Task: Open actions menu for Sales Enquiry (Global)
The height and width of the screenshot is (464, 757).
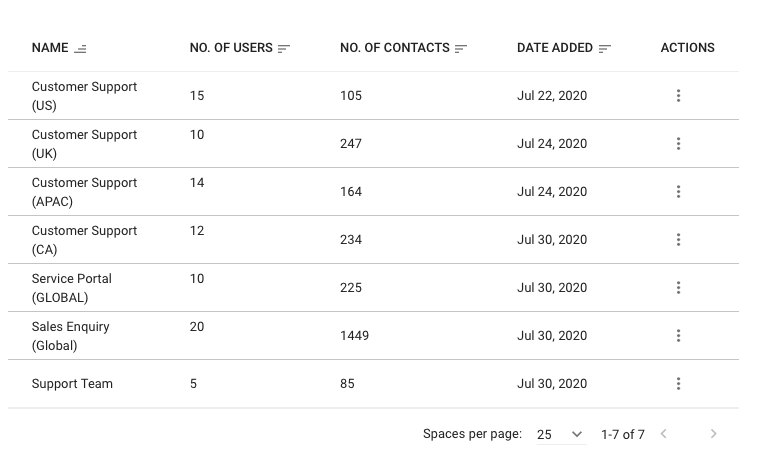Action: [678, 336]
